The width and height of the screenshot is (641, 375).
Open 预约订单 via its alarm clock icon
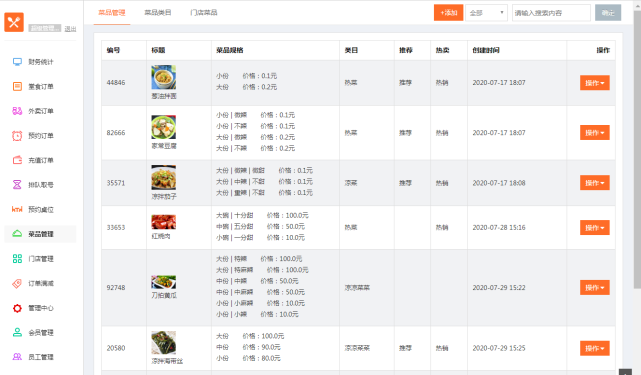coord(17,136)
